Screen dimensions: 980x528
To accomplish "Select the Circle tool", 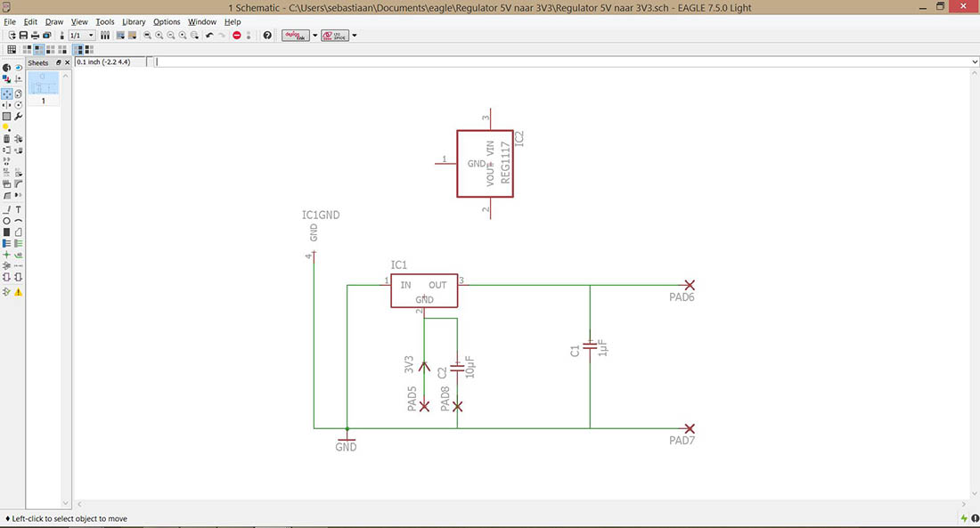I will pos(6,221).
